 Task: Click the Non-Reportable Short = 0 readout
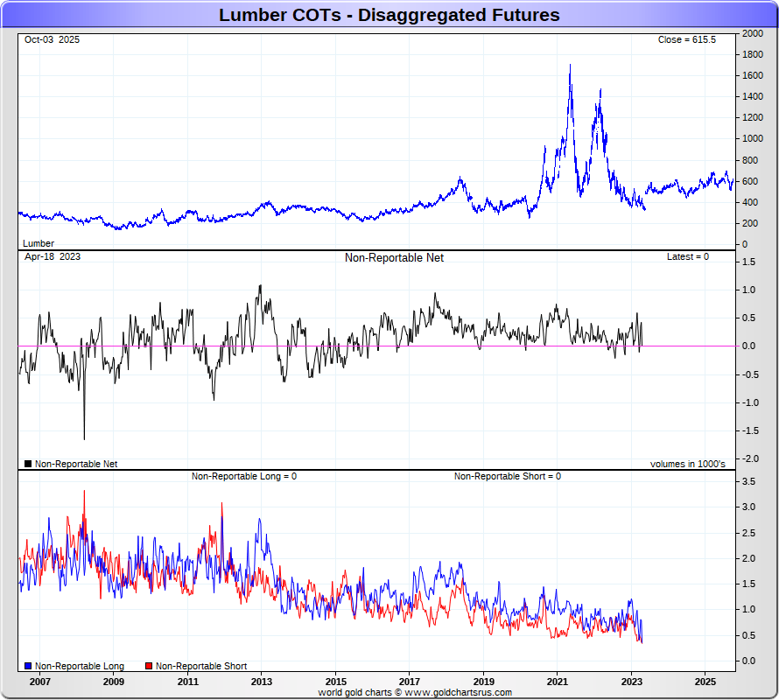[507, 476]
